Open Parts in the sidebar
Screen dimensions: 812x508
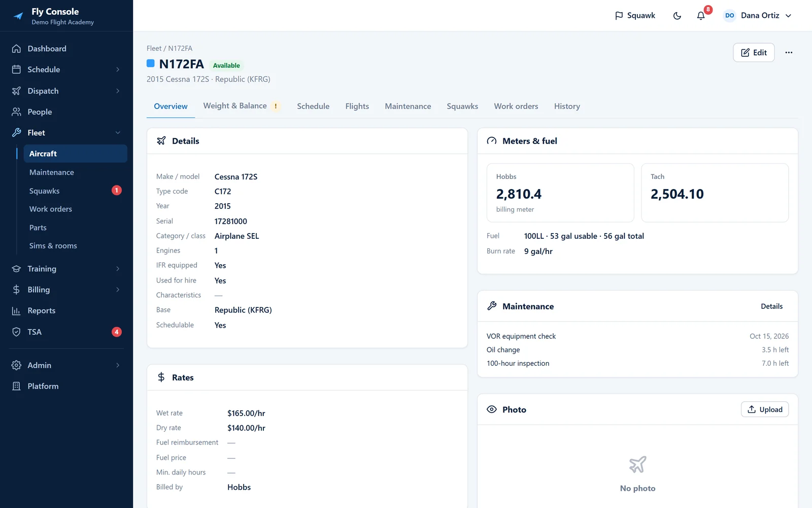tap(75, 228)
